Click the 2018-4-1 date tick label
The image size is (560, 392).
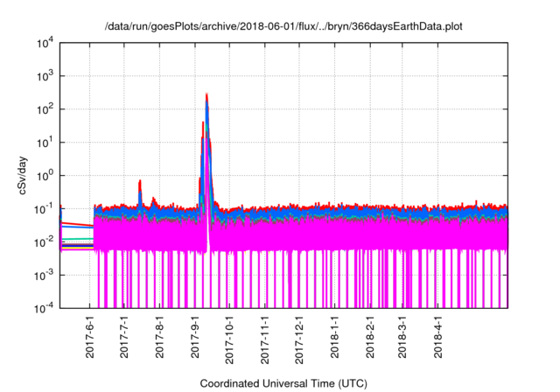438,337
